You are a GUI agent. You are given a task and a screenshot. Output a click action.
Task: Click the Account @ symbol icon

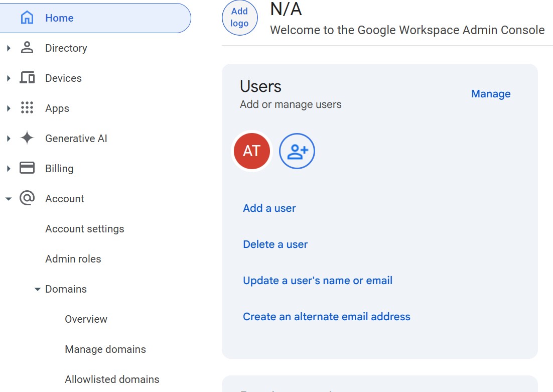pyautogui.click(x=27, y=198)
